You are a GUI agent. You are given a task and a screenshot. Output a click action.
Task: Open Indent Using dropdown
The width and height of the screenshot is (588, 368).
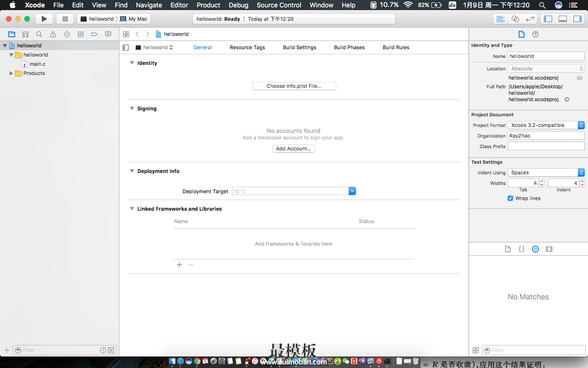pyautogui.click(x=546, y=172)
